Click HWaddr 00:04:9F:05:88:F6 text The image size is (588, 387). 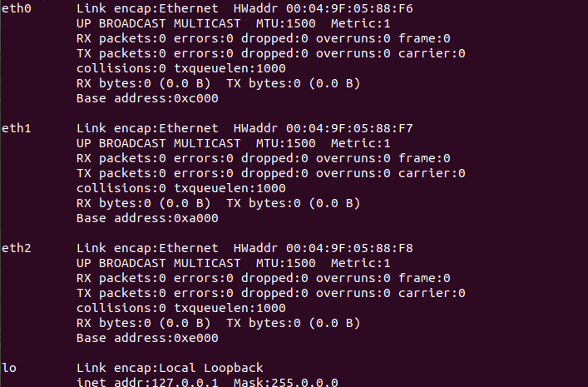(x=324, y=8)
